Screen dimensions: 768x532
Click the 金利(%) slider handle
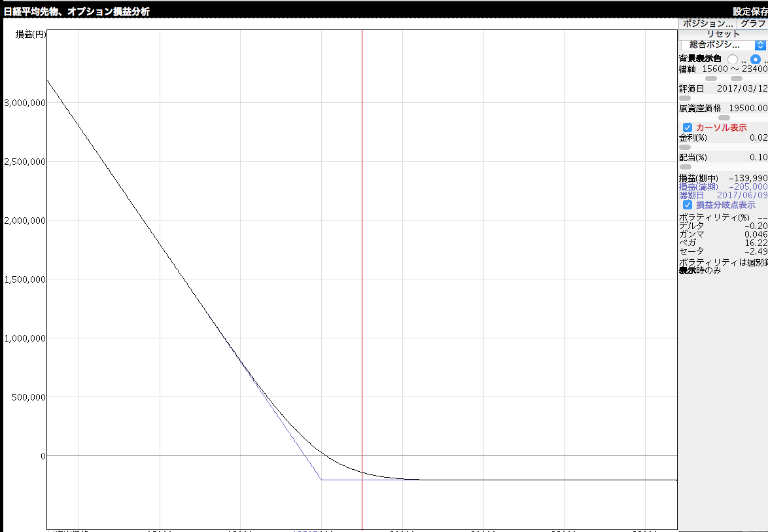tap(685, 147)
